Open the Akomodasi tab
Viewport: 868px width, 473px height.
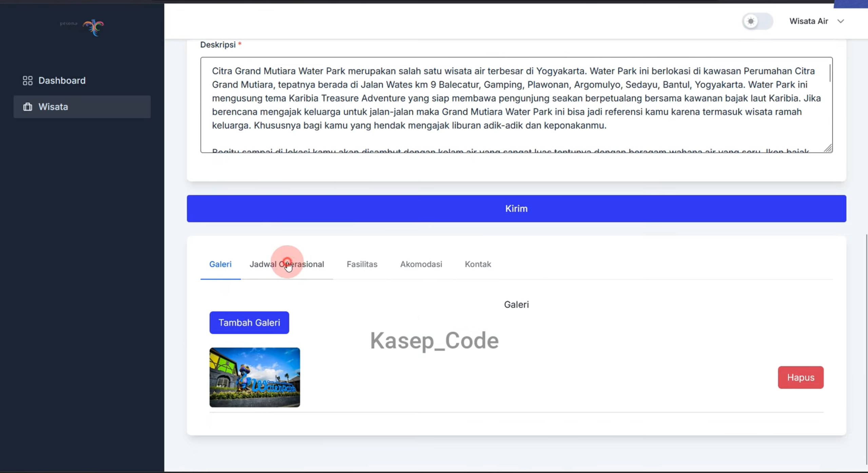(421, 264)
